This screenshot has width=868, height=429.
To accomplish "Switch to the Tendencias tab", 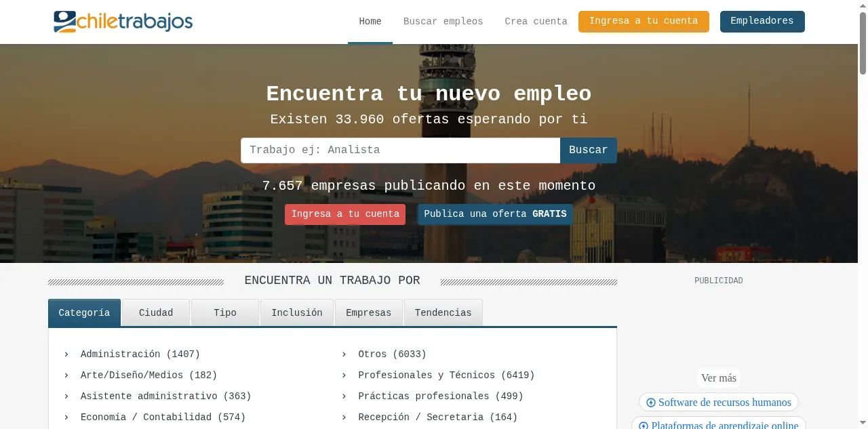I will 443,313.
